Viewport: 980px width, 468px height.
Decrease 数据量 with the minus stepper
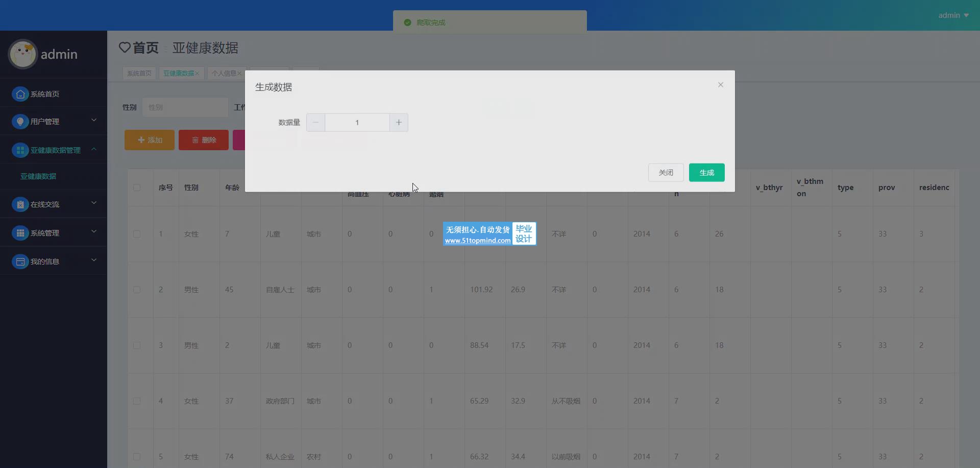click(315, 123)
